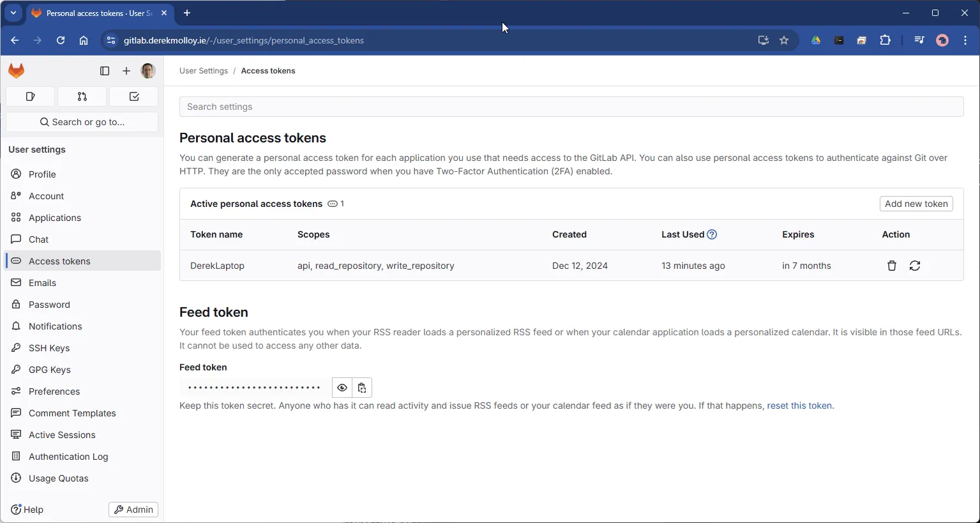Bookmark this page with the star icon

(x=784, y=40)
